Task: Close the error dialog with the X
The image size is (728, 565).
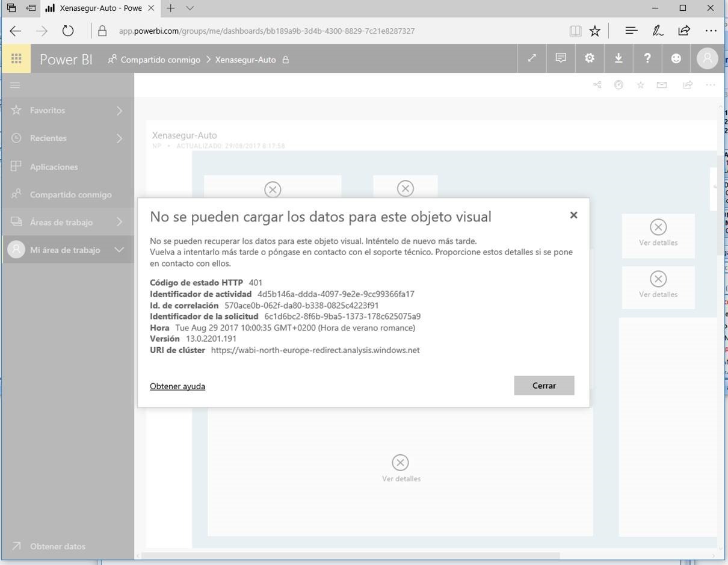Action: [574, 215]
